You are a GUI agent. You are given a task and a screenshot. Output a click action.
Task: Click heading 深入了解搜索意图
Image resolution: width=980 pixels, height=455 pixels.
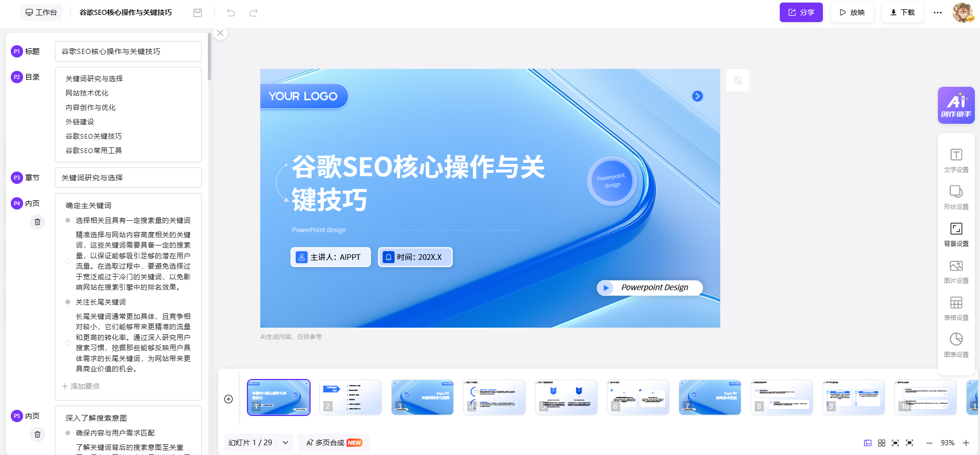point(96,418)
